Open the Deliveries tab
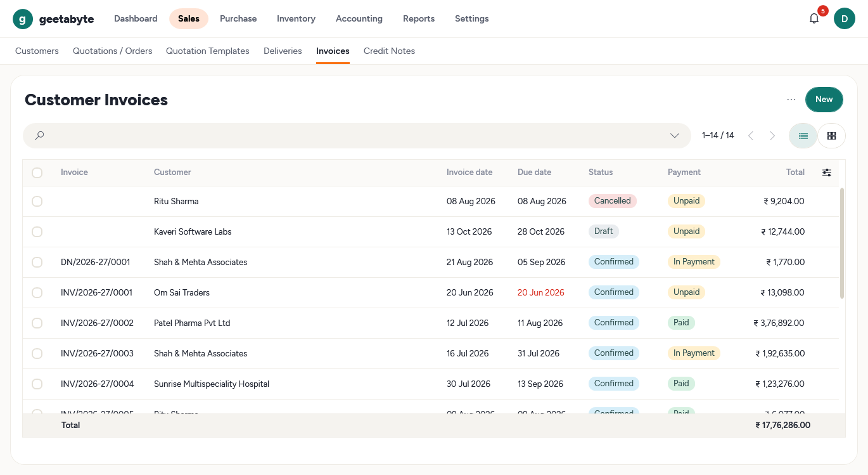The image size is (868, 475). (x=283, y=51)
